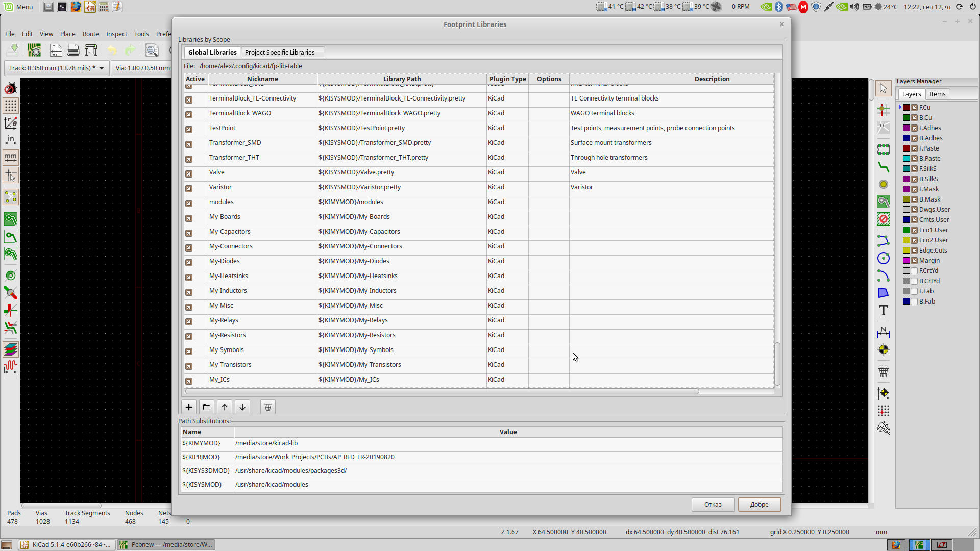Move selected library down with arrow button
Screen dimensions: 980x551
coord(242,407)
